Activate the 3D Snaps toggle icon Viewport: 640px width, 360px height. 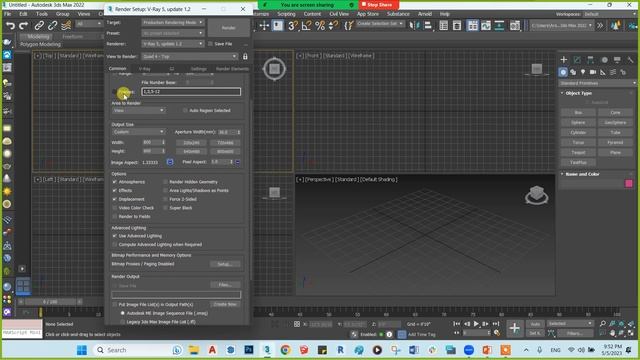pyautogui.click(x=293, y=26)
